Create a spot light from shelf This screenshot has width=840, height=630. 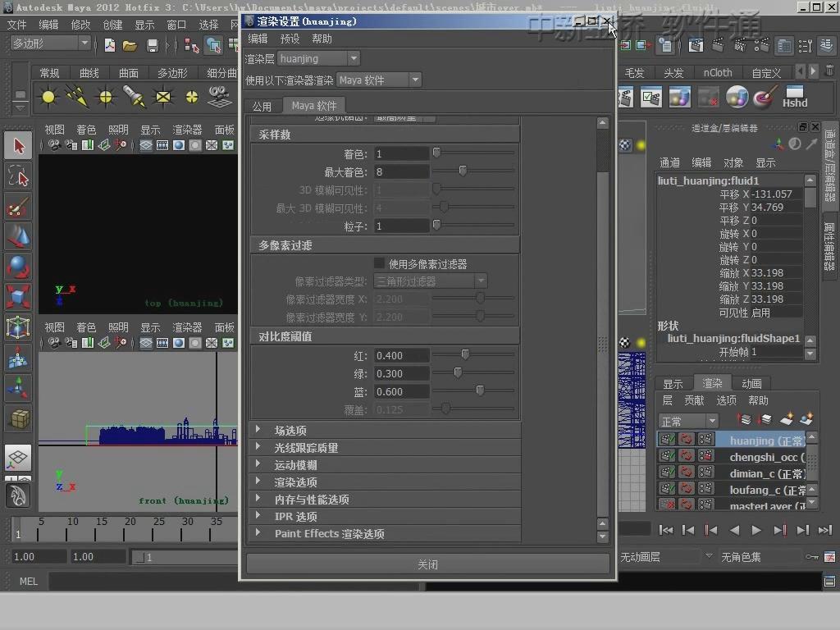click(134, 97)
